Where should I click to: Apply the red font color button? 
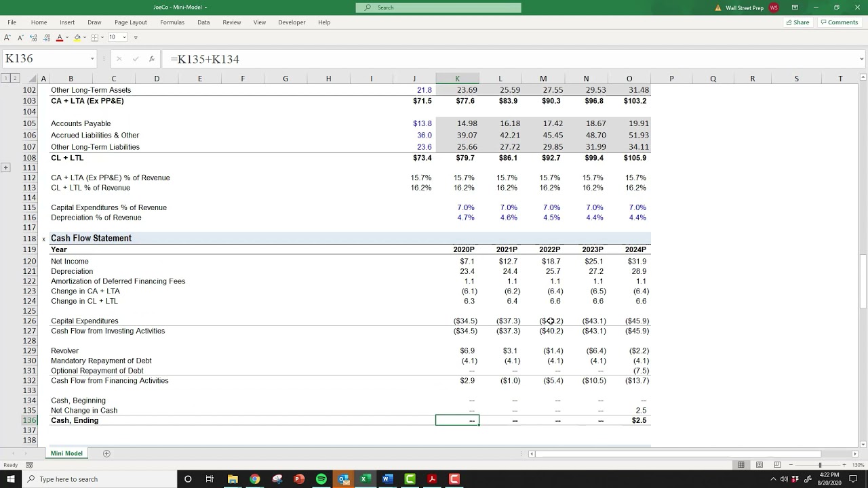(x=59, y=37)
